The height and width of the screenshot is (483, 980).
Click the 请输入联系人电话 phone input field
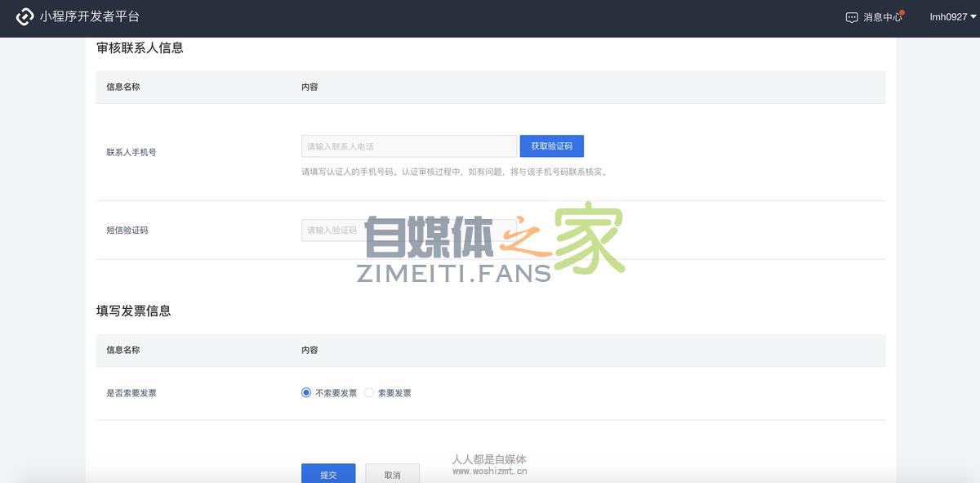coord(408,145)
